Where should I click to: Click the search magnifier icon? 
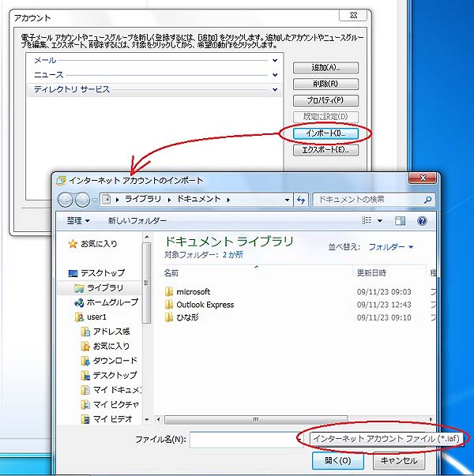pos(428,200)
